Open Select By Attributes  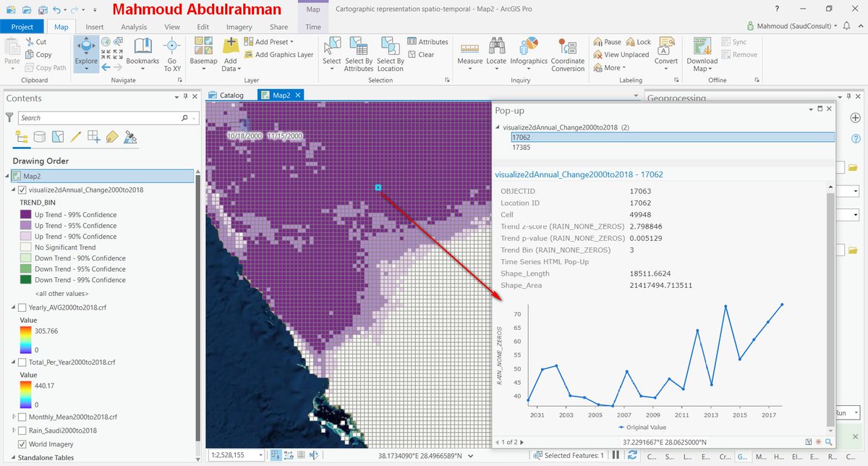[359, 54]
